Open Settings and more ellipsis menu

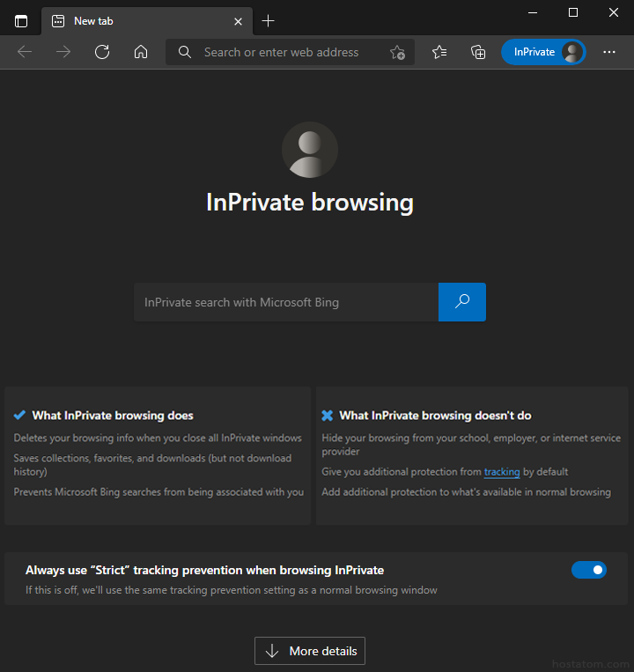[609, 52]
